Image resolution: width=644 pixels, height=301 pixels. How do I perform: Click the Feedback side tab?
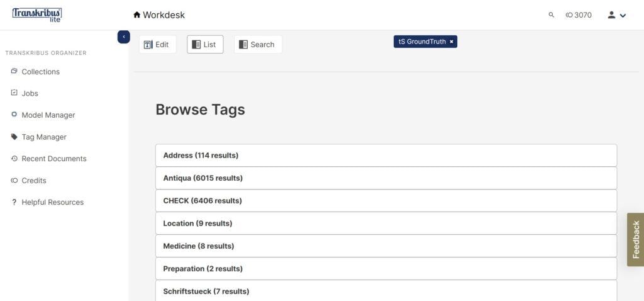pos(635,239)
